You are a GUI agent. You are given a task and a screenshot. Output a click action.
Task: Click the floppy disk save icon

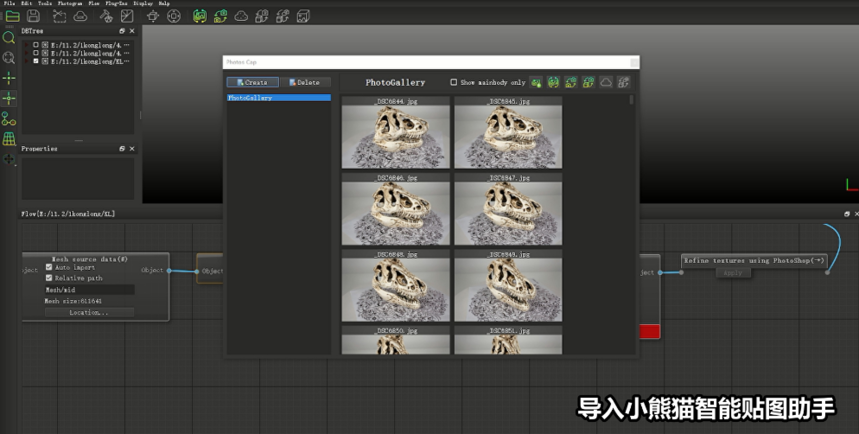(x=33, y=16)
